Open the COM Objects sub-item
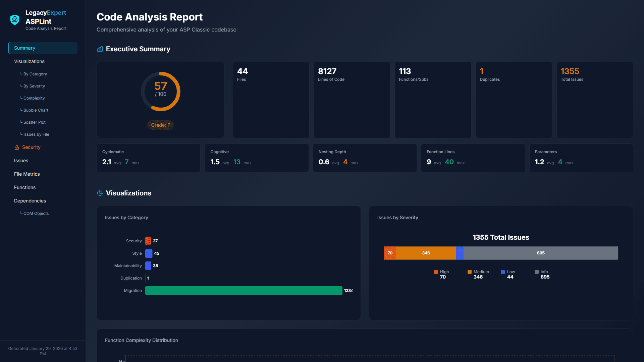Image resolution: width=644 pixels, height=362 pixels. click(x=36, y=213)
